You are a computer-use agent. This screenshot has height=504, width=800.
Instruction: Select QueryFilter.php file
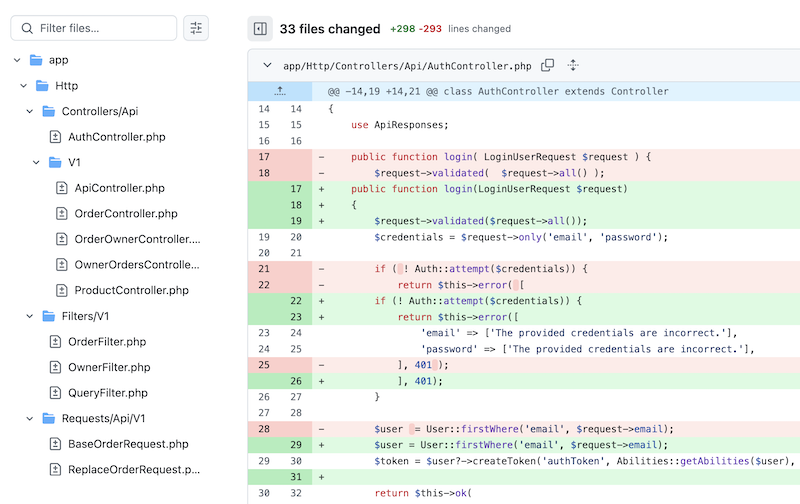coord(107,393)
